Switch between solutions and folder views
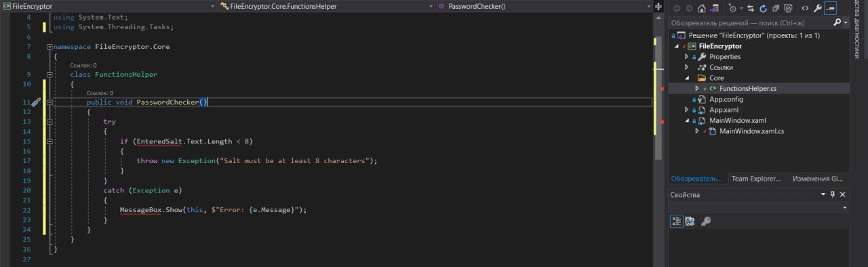Image resolution: width=868 pixels, height=267 pixels. pos(714,8)
